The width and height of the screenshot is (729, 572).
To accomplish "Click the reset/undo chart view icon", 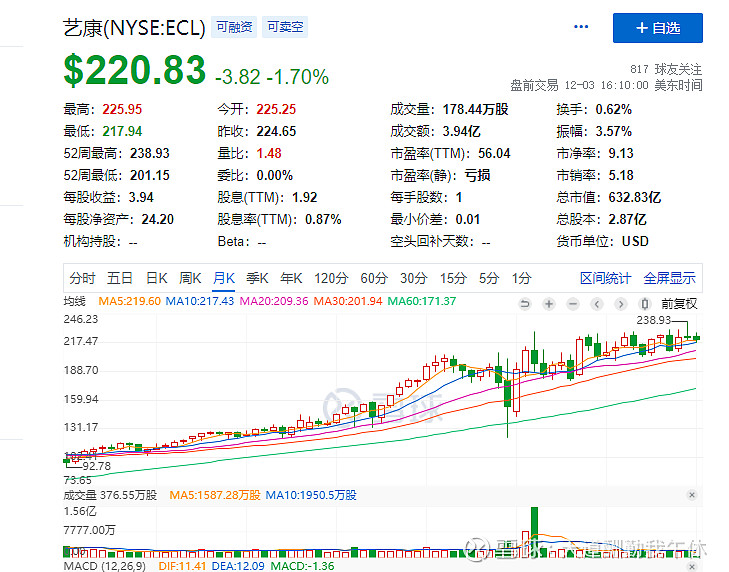I will (x=525, y=304).
